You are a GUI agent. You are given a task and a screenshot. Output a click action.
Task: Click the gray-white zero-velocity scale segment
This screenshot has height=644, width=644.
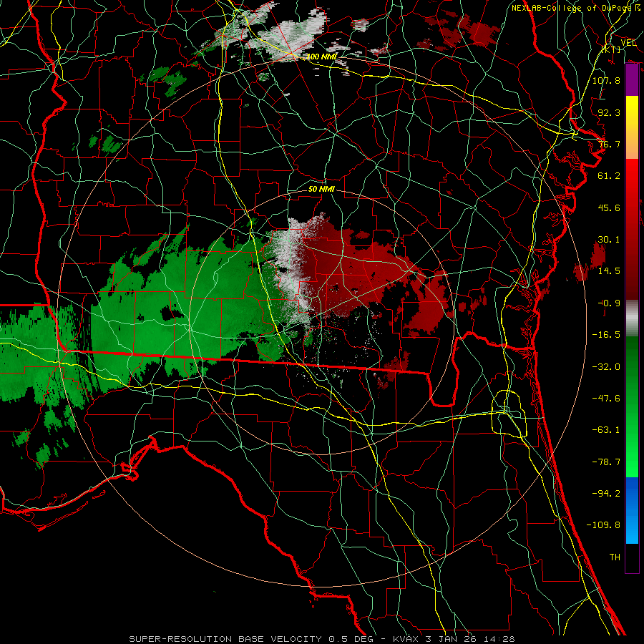(x=632, y=318)
